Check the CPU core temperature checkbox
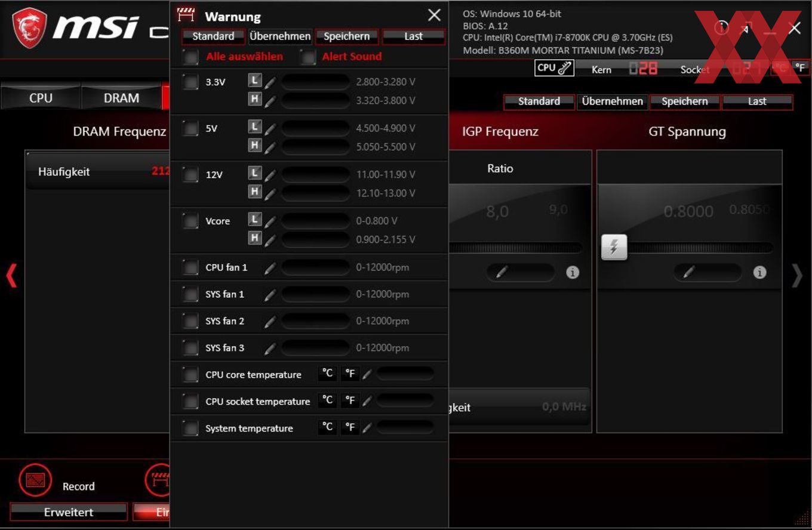Viewport: 812px width, 530px height. coord(190,375)
